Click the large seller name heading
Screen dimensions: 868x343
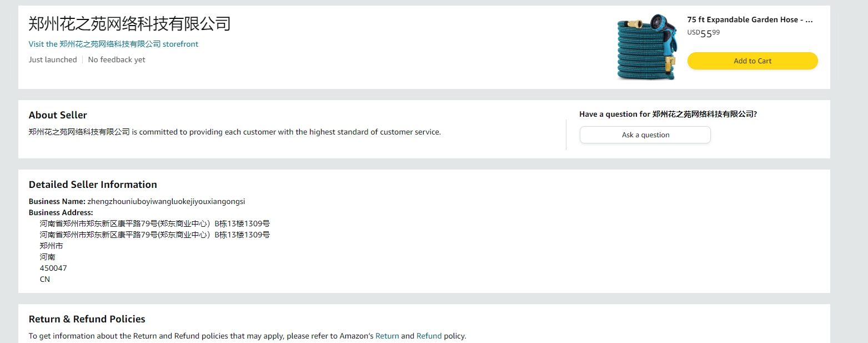[129, 24]
